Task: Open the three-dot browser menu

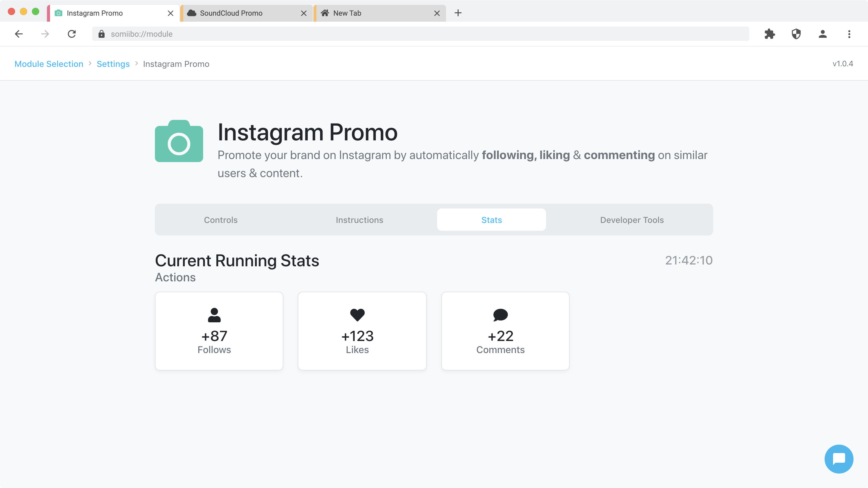Action: pos(849,34)
